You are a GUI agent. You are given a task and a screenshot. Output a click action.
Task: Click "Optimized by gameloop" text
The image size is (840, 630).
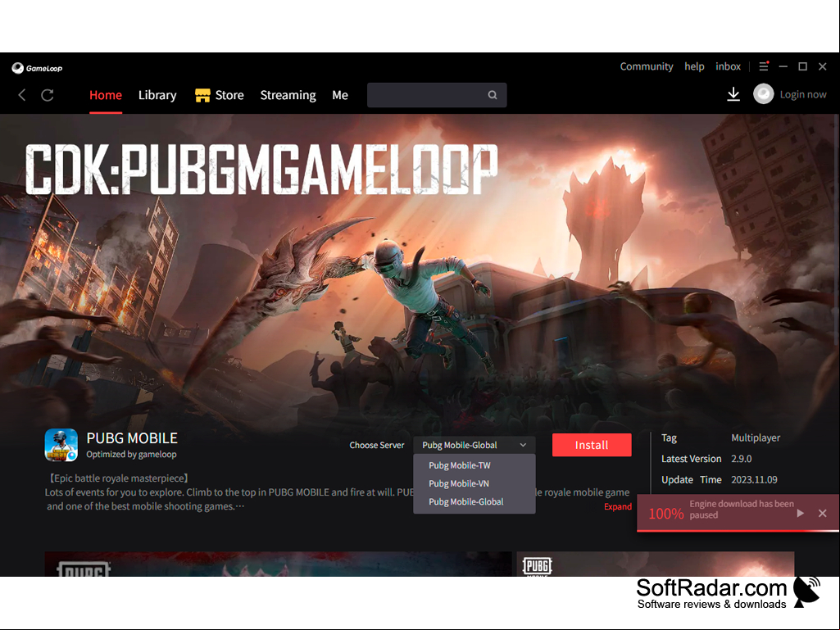[x=131, y=455]
